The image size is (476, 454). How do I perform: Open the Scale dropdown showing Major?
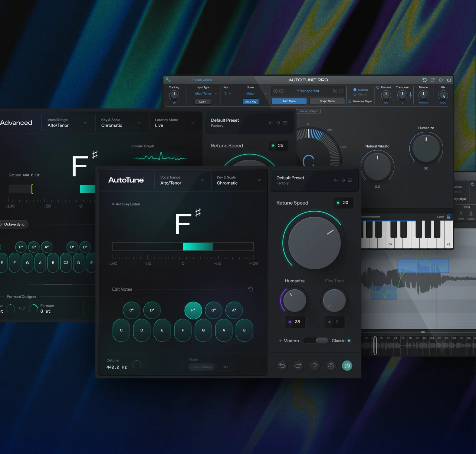pos(256,94)
